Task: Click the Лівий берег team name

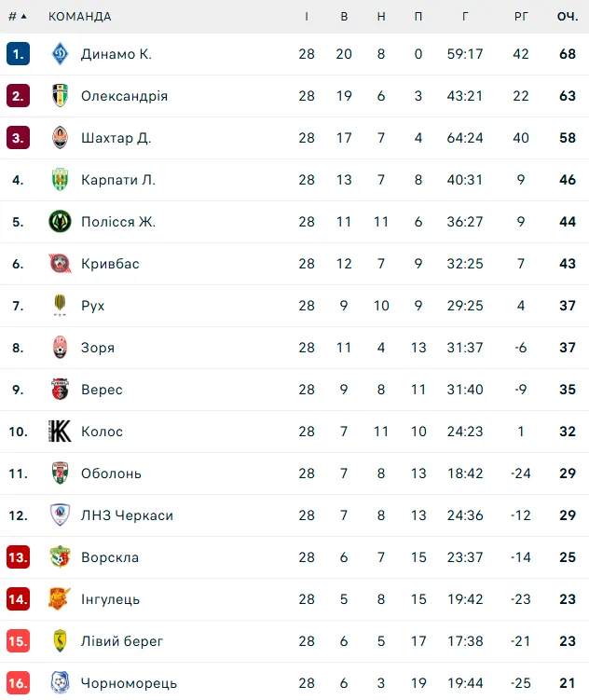Action: click(122, 641)
